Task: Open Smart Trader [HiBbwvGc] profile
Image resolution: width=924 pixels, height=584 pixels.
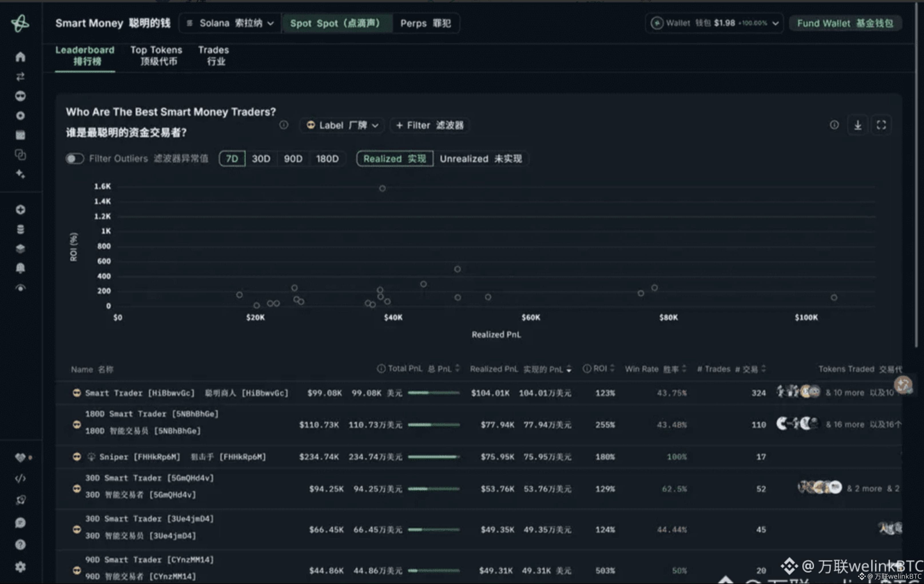Action: (x=140, y=393)
